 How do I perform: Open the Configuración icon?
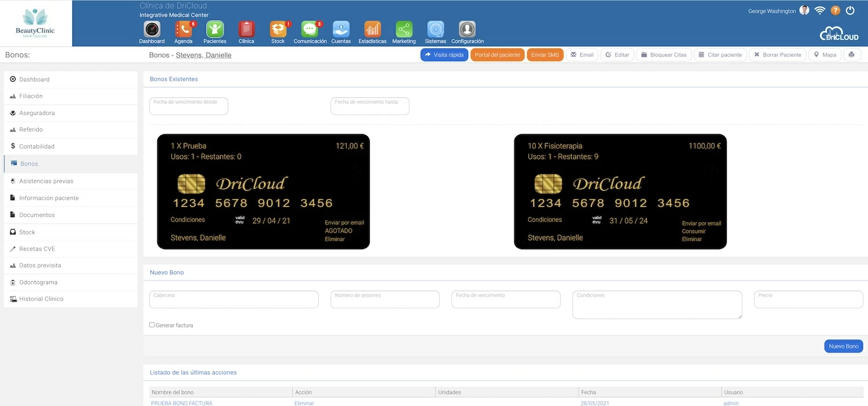coord(467,29)
